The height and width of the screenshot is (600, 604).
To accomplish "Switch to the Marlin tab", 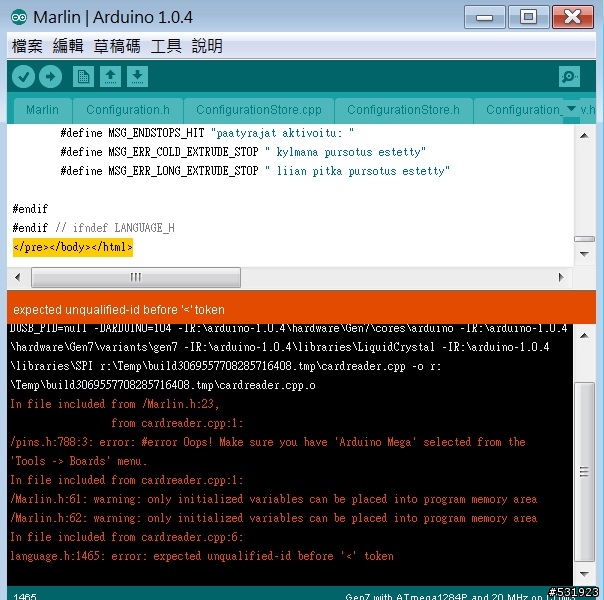I will click(42, 110).
